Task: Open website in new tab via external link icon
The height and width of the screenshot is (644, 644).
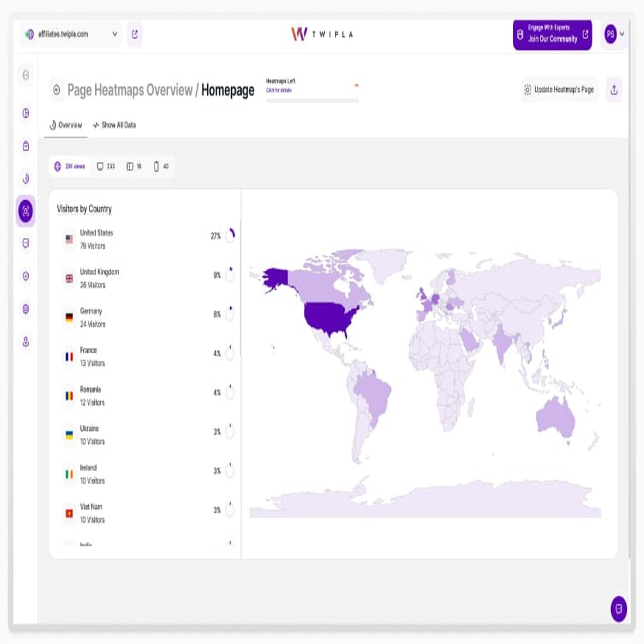Action: tap(135, 35)
